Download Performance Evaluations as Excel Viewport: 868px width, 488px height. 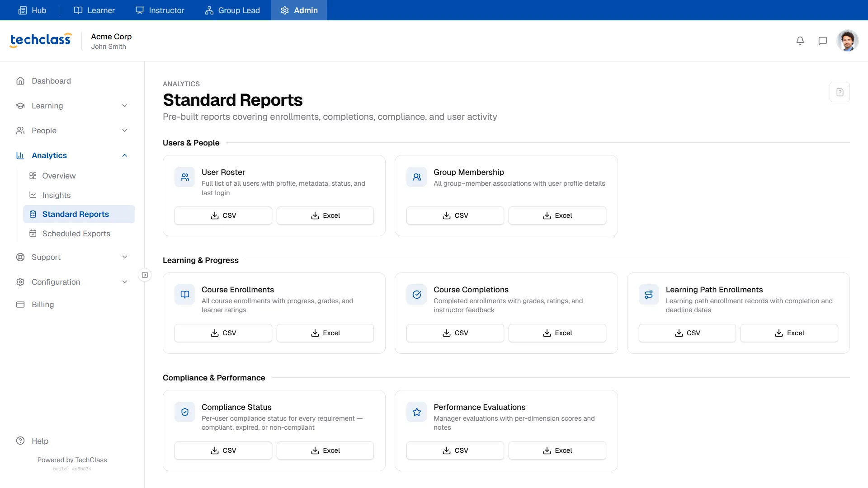(x=557, y=450)
